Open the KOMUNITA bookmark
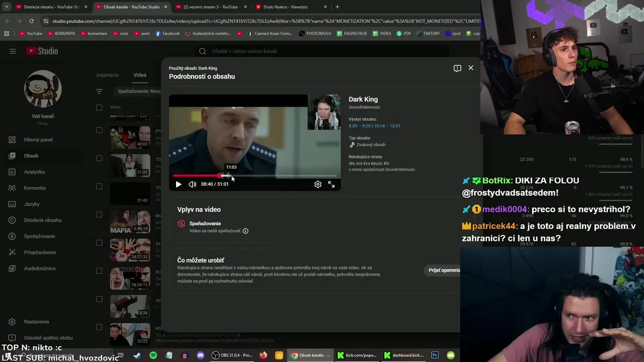The height and width of the screenshot is (362, 644). point(61,34)
